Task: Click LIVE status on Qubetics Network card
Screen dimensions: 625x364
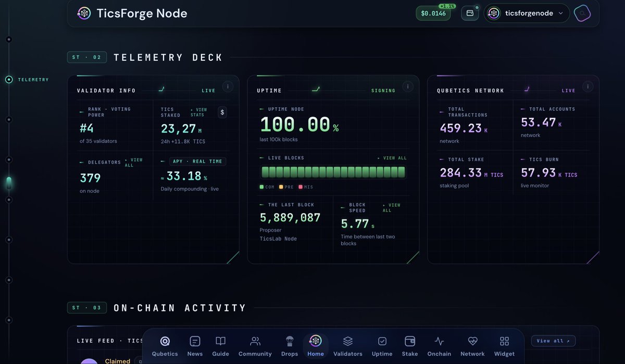Action: 569,91
